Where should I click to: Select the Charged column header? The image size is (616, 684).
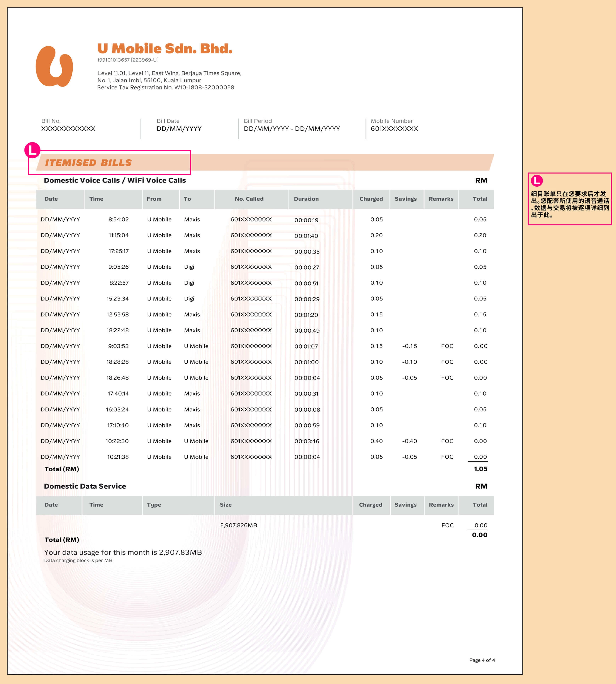[x=371, y=199]
